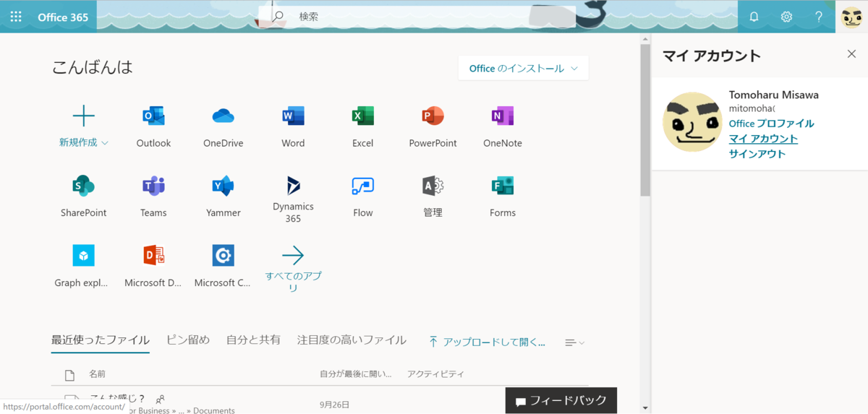The height and width of the screenshot is (414, 868).
Task: Open the Office プロファイル link
Action: pos(771,124)
